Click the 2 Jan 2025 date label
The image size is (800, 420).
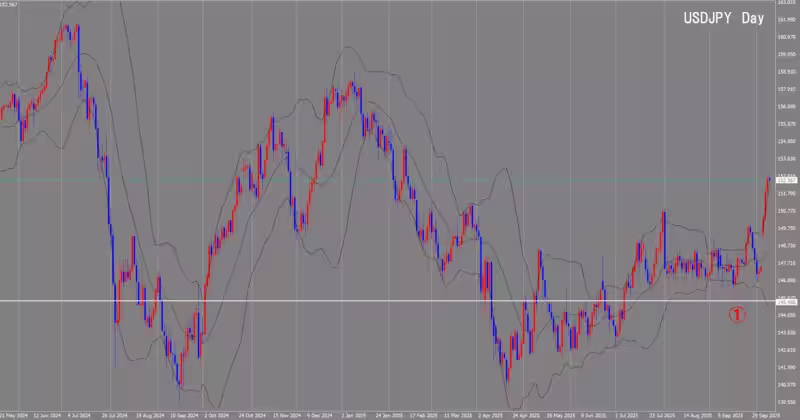pyautogui.click(x=354, y=413)
